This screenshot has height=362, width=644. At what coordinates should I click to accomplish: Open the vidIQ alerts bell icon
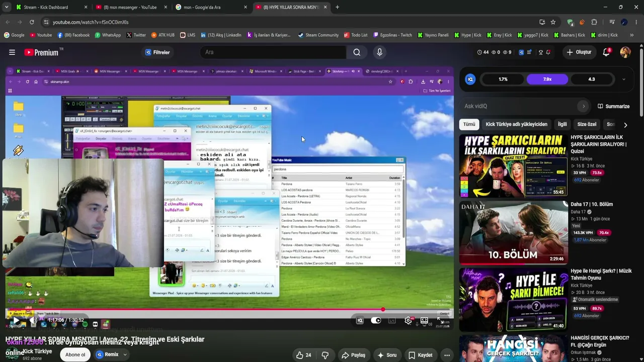click(x=548, y=52)
